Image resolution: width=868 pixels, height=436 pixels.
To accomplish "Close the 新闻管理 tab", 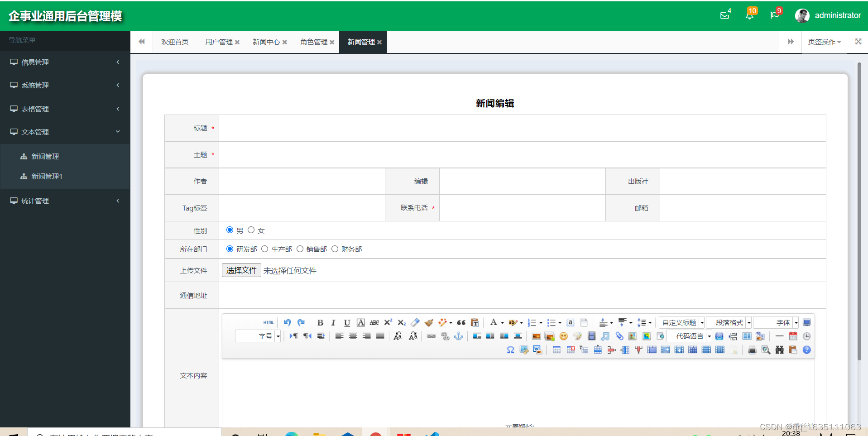I will click(379, 42).
